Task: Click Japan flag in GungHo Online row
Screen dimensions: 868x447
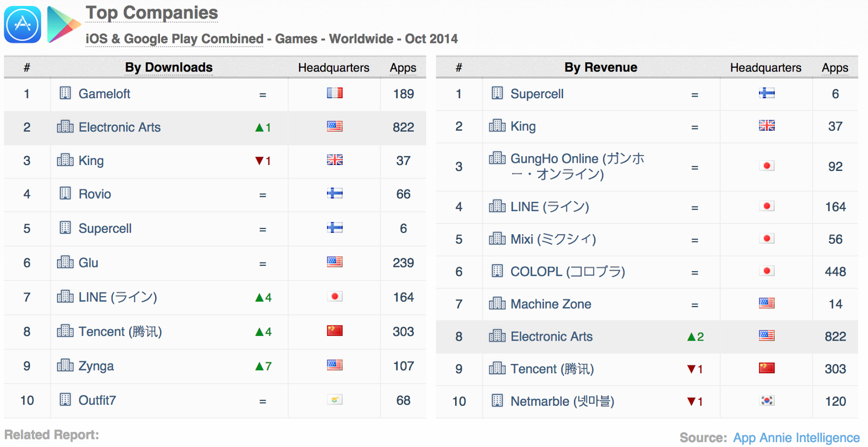Action: point(767,165)
